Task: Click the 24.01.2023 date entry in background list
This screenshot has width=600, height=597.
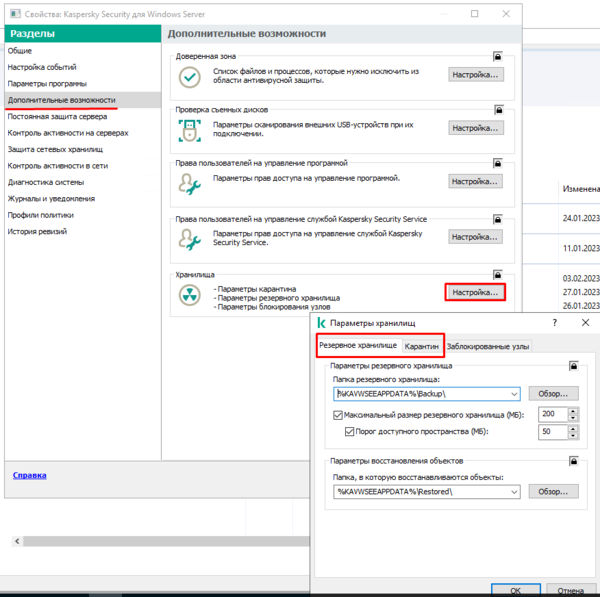Action: coord(580,218)
